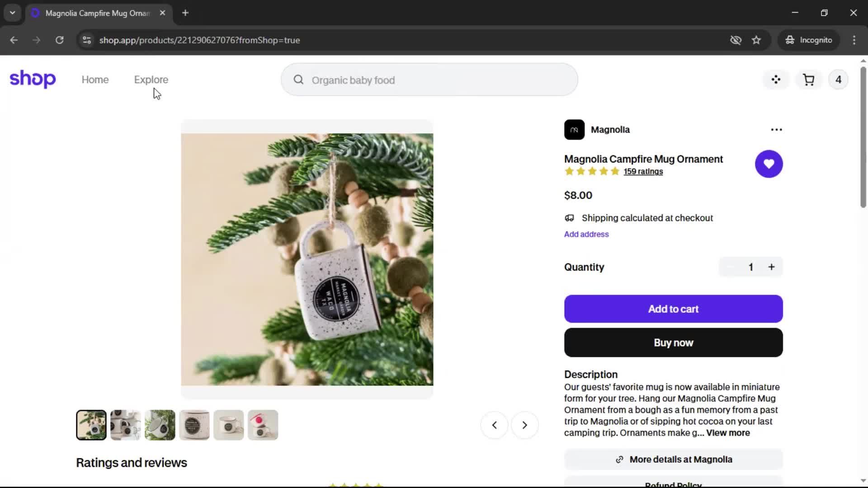Viewport: 868px width, 488px height.
Task: Click the Shop logo
Action: 33,79
